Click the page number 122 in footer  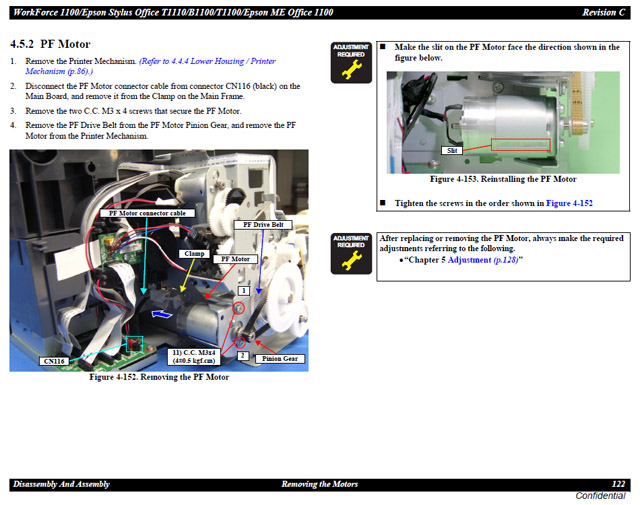(617, 484)
